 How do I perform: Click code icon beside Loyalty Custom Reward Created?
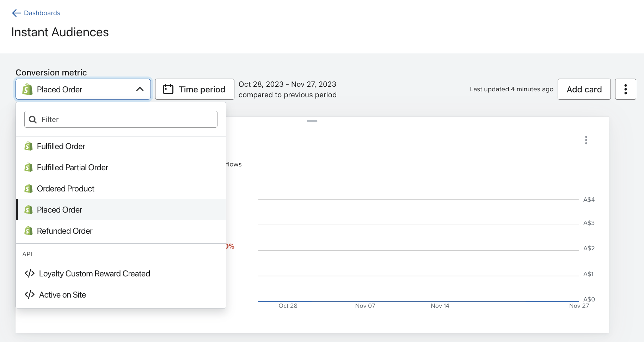point(30,273)
